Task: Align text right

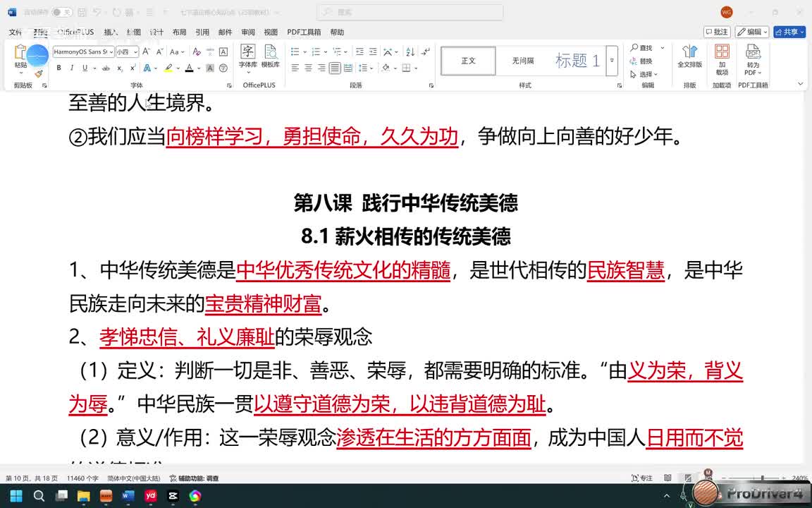Action: tap(321, 68)
